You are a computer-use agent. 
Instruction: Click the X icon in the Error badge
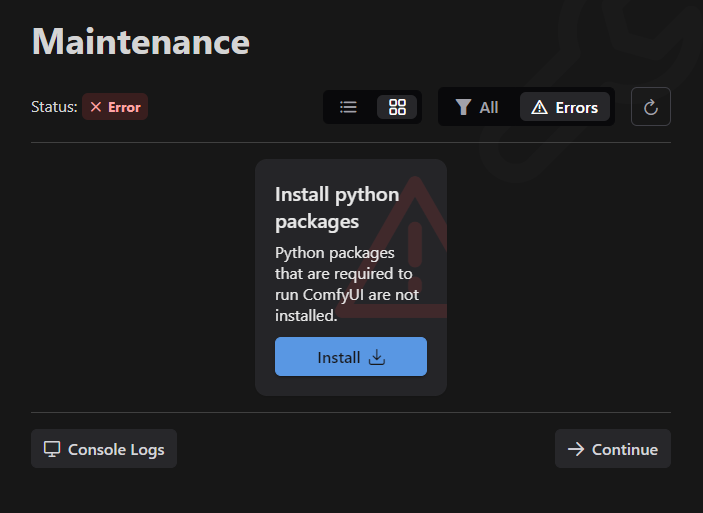click(x=96, y=107)
